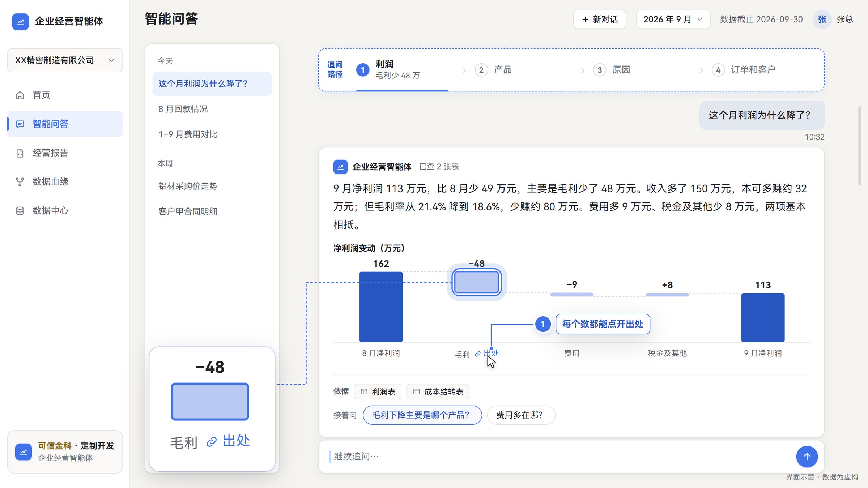Viewport: 868px width, 488px height.
Task: Click the agent avatar icon in the answer card
Action: (340, 167)
